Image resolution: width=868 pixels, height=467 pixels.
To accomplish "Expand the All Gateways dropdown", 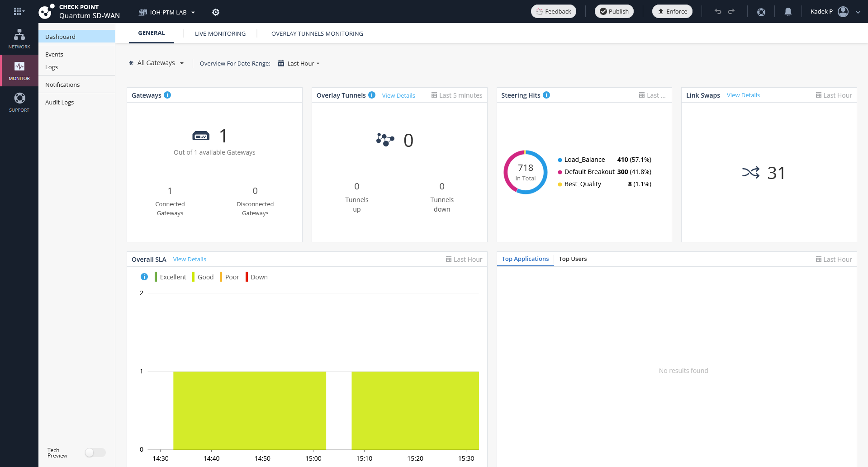I will tap(157, 63).
